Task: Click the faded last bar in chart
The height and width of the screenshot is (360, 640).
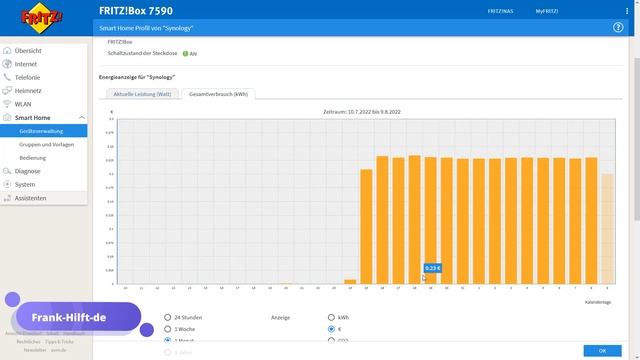Action: 607,229
